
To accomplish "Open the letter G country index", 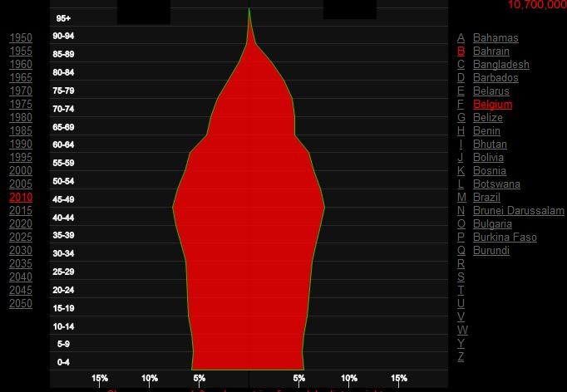I will 461,117.
